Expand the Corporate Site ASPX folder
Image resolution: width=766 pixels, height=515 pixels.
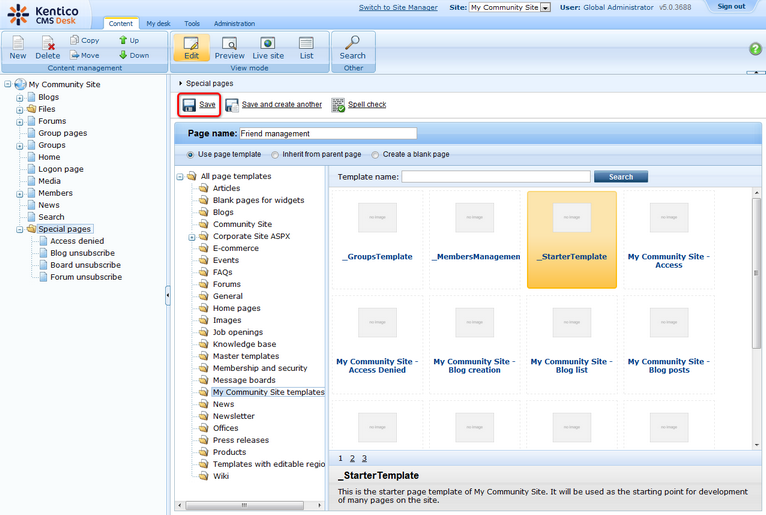pos(192,237)
